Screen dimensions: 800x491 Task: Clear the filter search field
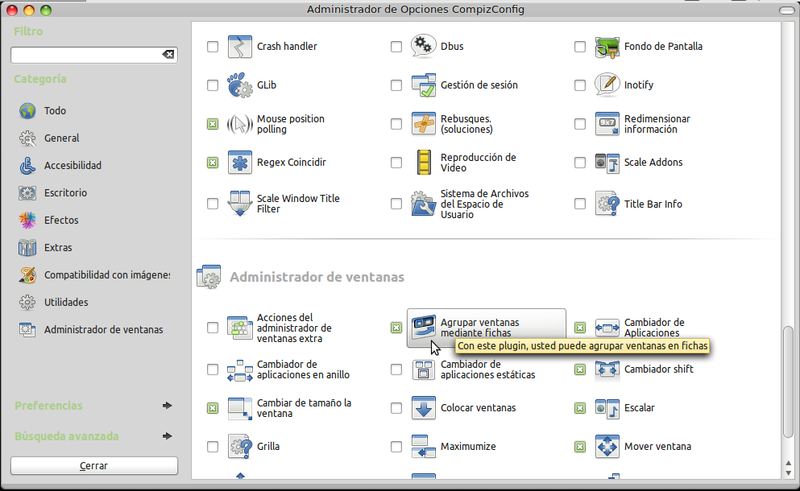coord(168,54)
